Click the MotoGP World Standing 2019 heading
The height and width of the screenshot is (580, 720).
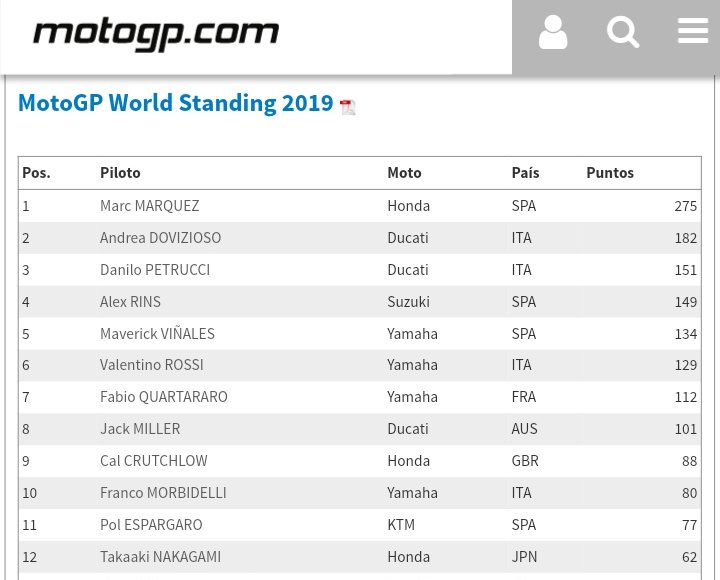coord(175,103)
